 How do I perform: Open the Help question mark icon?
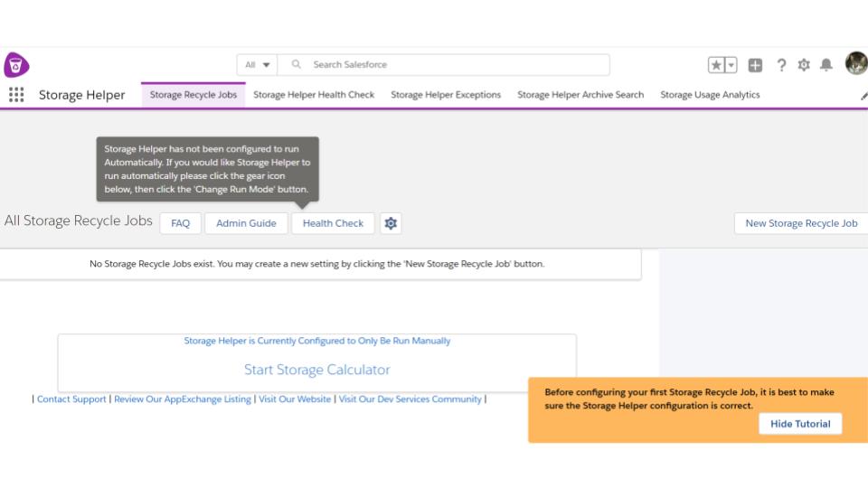(781, 65)
